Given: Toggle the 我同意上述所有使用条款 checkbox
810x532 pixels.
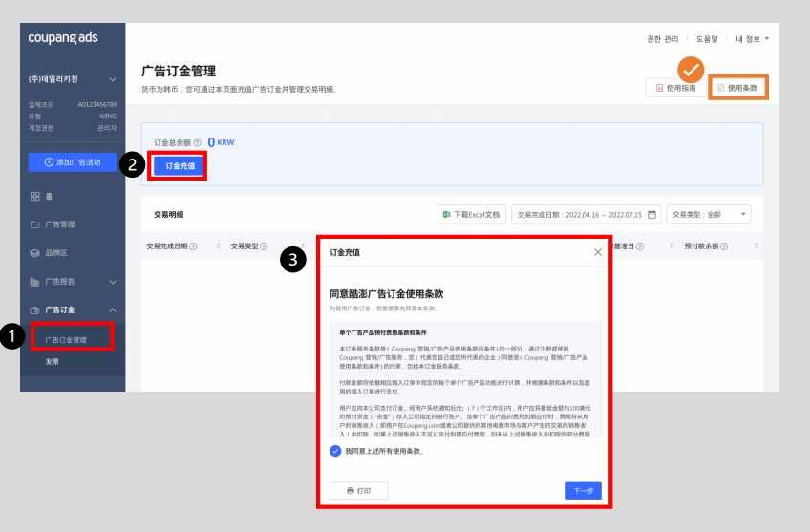Looking at the screenshot, I should tap(335, 451).
